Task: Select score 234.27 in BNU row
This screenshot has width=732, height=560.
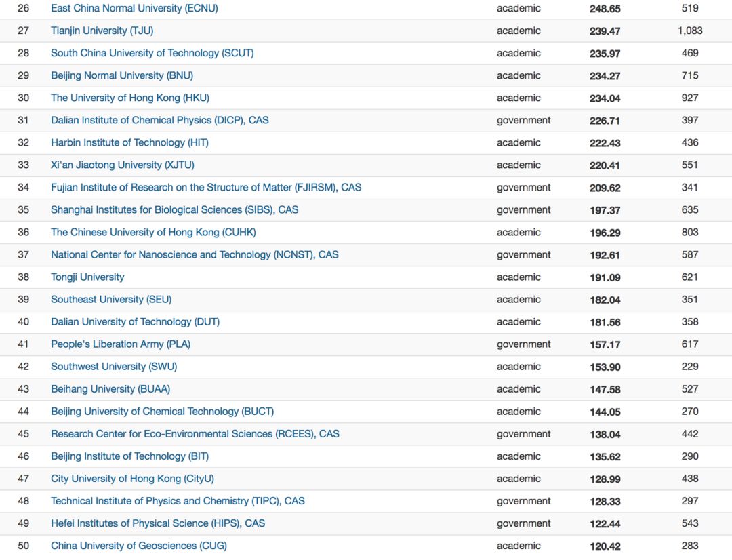Action: click(605, 76)
